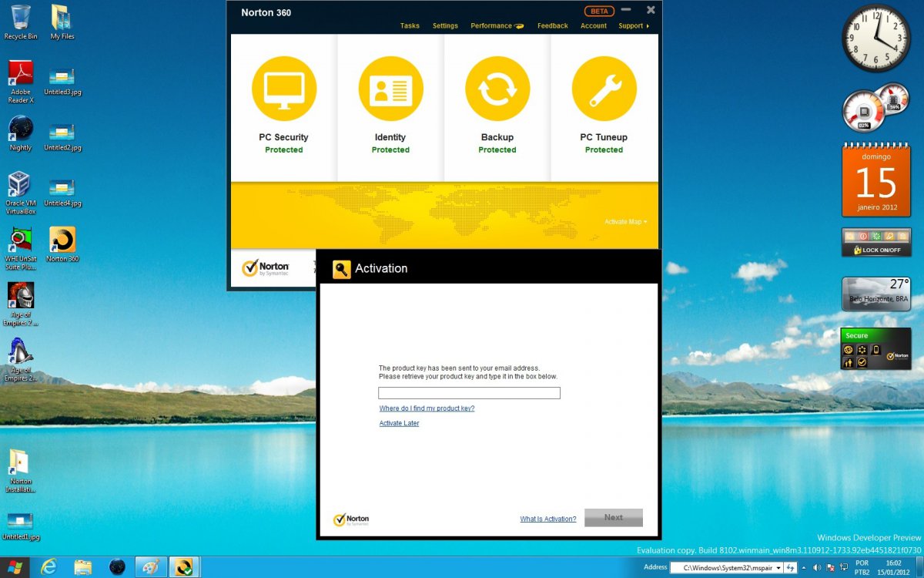
Task: Click the globe icon in Norton Secure gadget
Action: click(x=849, y=349)
